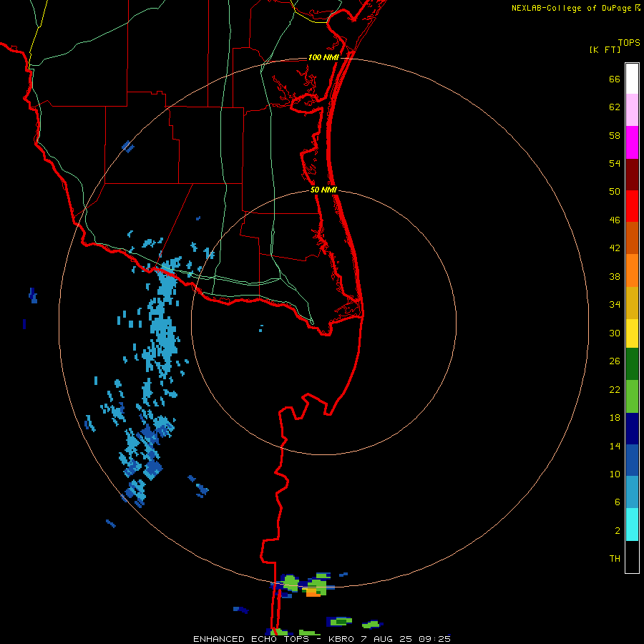Select the light green 26 kft swatch
Viewport: 644px width, 644px height.
pyautogui.click(x=632, y=396)
